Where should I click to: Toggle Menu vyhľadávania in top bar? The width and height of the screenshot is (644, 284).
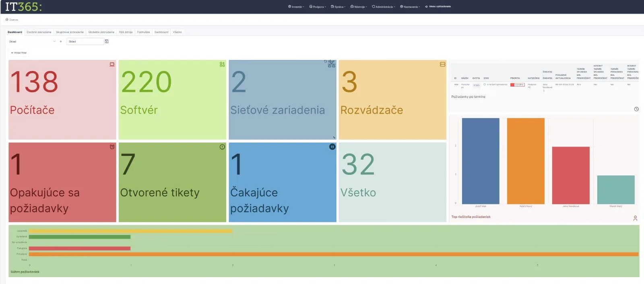coord(438,6)
